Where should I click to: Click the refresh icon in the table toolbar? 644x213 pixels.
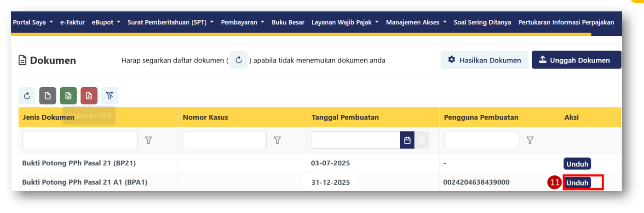[27, 95]
